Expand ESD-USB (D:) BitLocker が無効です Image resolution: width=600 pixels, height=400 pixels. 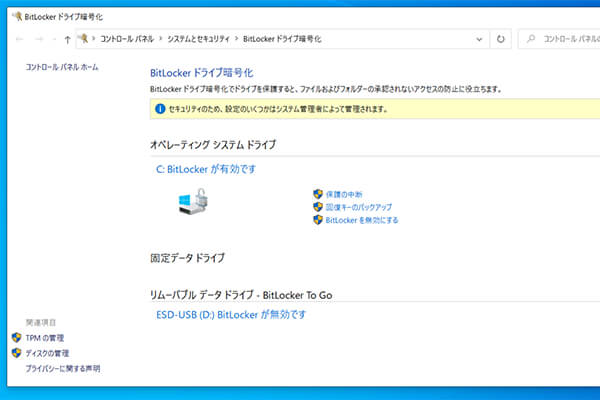point(231,315)
